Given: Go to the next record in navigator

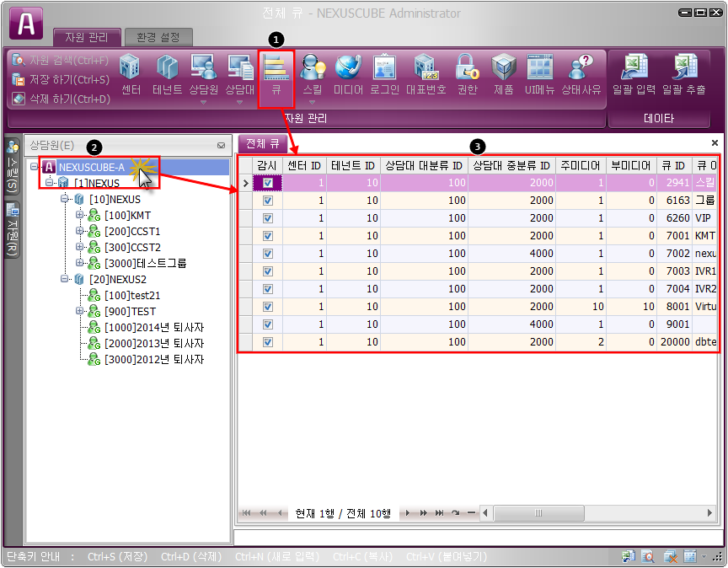Looking at the screenshot, I should [407, 512].
